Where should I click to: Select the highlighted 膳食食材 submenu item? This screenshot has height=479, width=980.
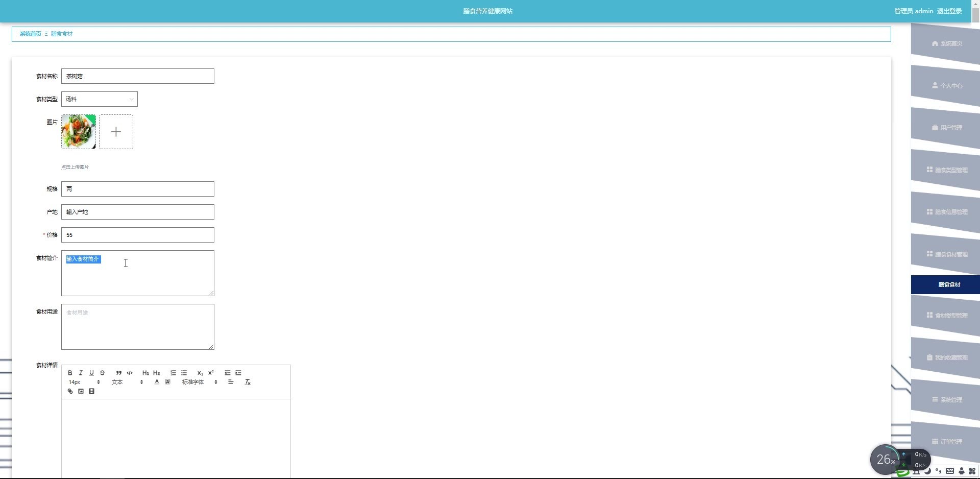pyautogui.click(x=946, y=284)
